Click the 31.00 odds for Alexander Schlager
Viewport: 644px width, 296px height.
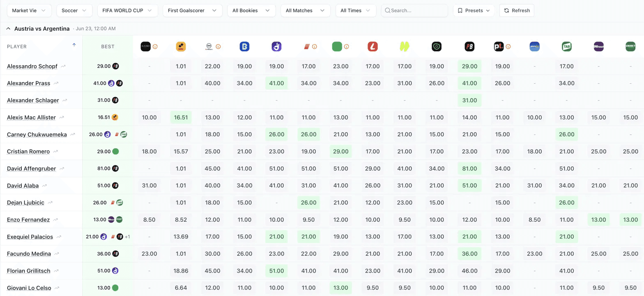(469, 100)
